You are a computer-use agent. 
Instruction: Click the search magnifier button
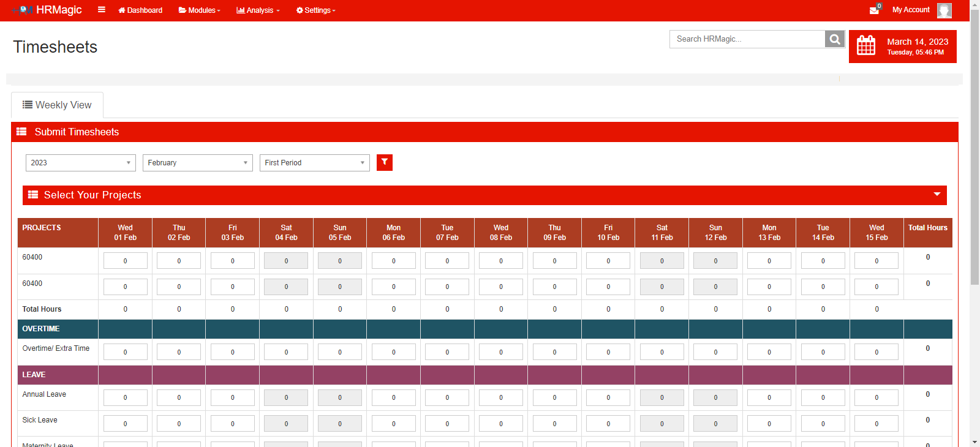834,39
